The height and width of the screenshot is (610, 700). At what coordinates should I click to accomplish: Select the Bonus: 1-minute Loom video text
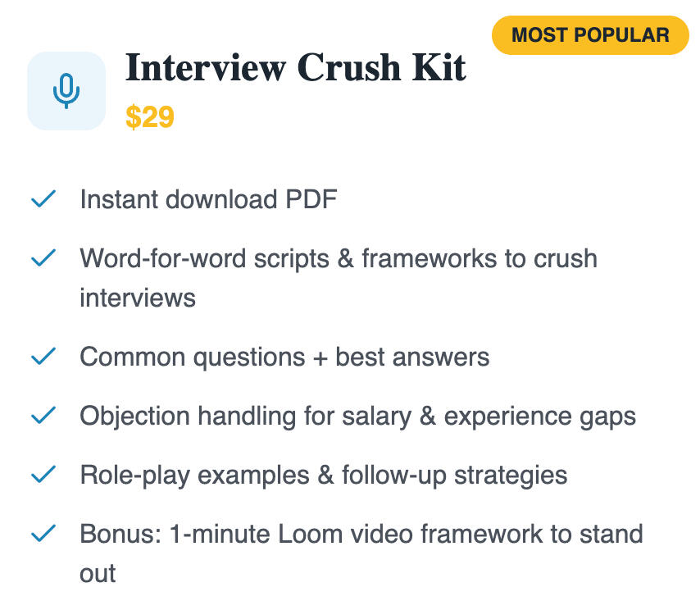pyautogui.click(x=361, y=534)
